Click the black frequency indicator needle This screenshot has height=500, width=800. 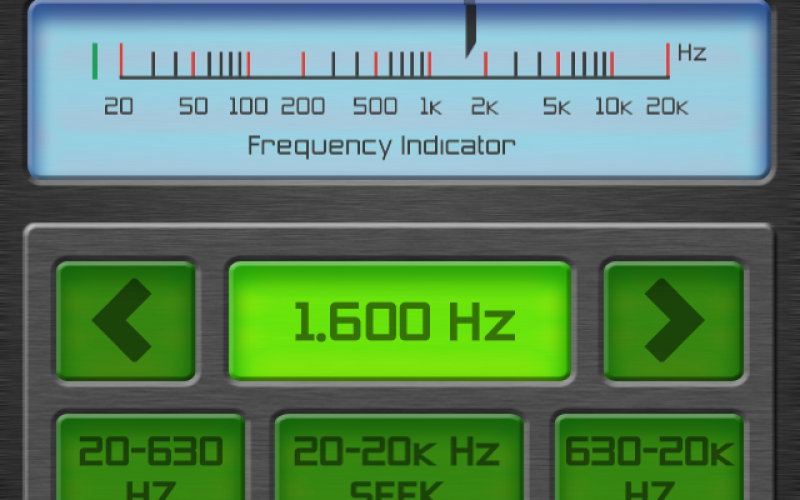pos(470,28)
